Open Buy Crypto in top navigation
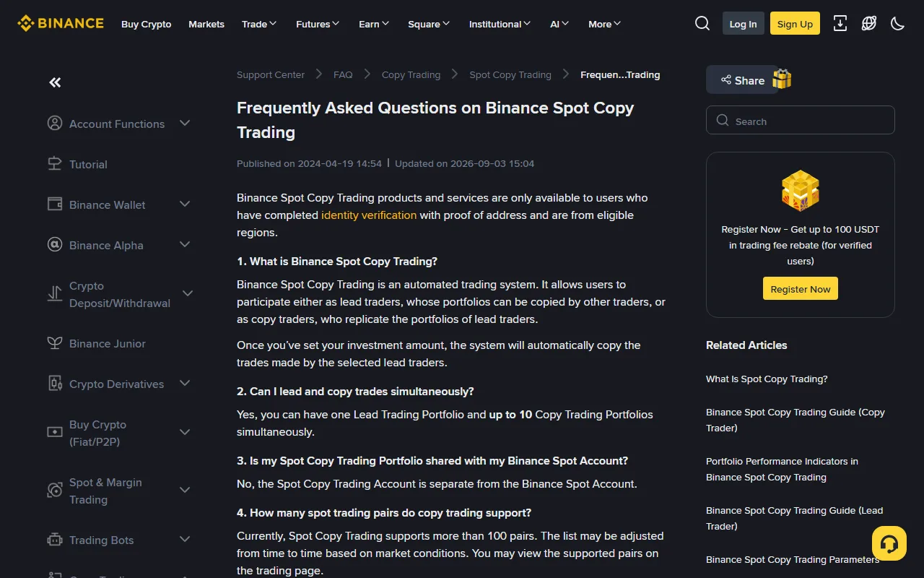This screenshot has width=924, height=578. (147, 24)
